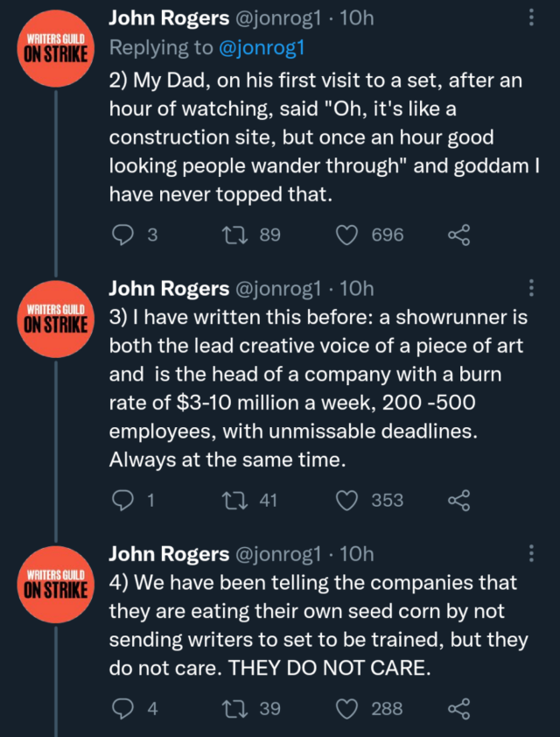Like the tweet with 696 likes
This screenshot has height=737, width=560.
click(348, 235)
